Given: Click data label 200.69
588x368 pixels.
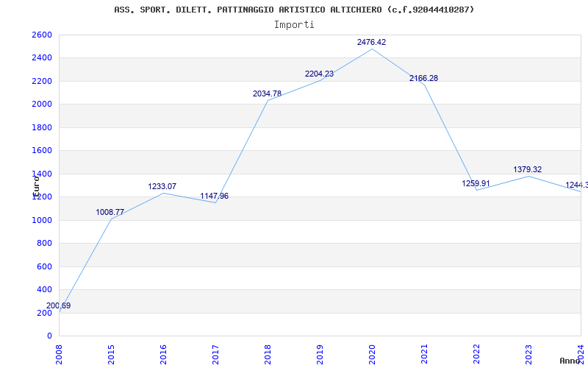Looking at the screenshot, I should click(59, 305).
